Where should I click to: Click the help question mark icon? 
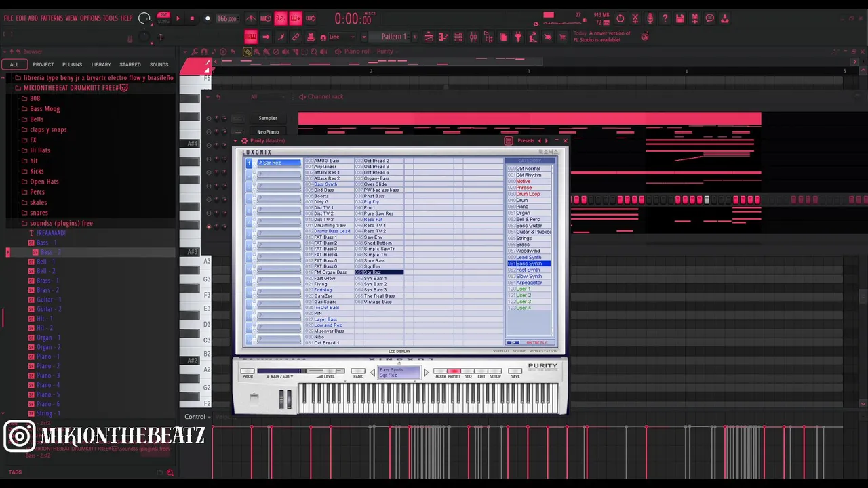pos(665,18)
